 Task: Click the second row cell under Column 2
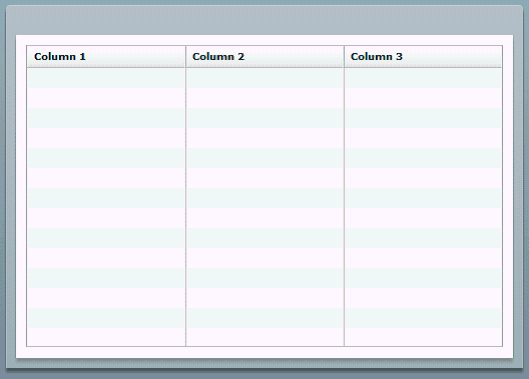coord(265,98)
